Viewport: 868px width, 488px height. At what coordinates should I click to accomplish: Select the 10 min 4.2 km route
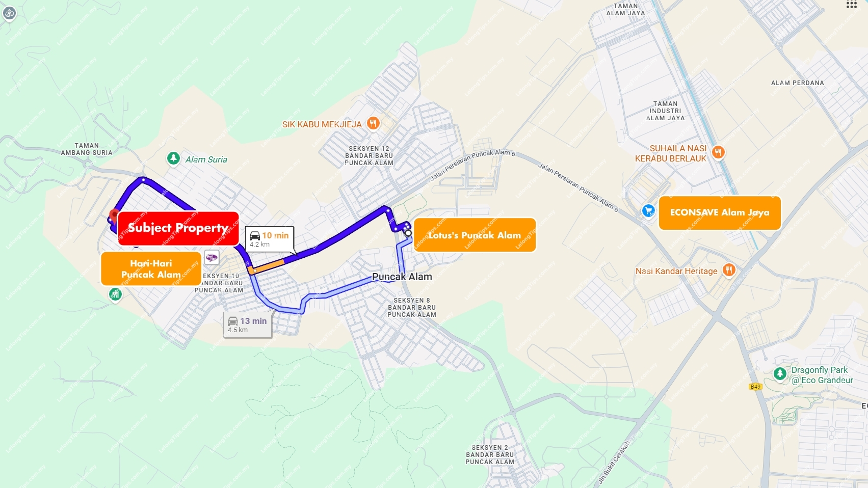pos(270,239)
